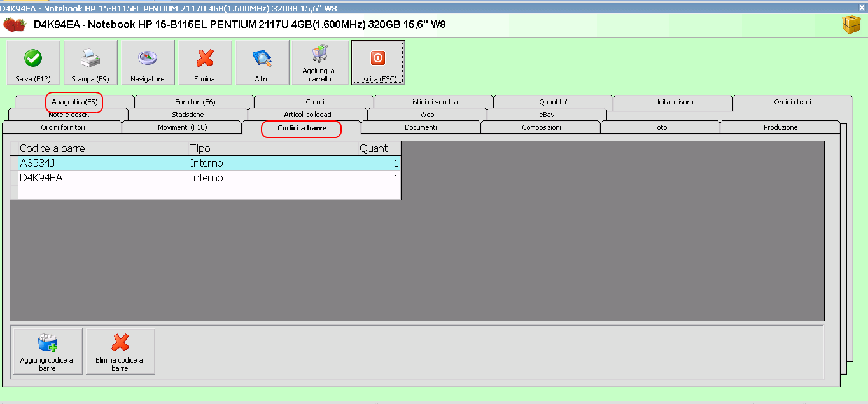Image resolution: width=868 pixels, height=404 pixels.
Task: Open the Articoli collegati tab
Action: click(x=307, y=115)
